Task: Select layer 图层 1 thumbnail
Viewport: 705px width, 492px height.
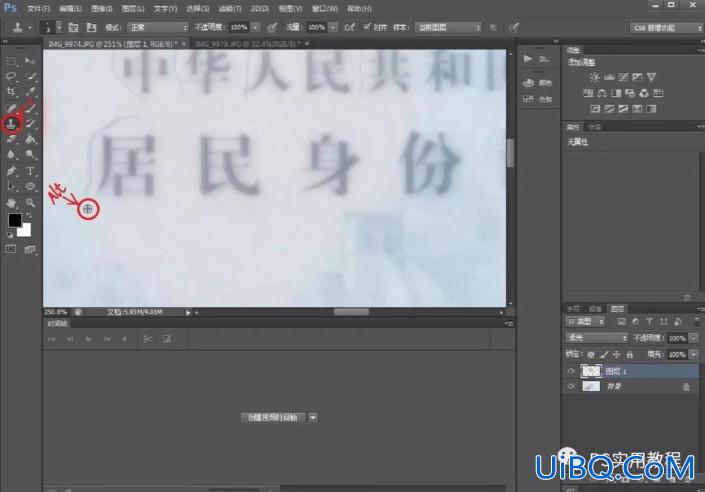Action: coord(591,371)
